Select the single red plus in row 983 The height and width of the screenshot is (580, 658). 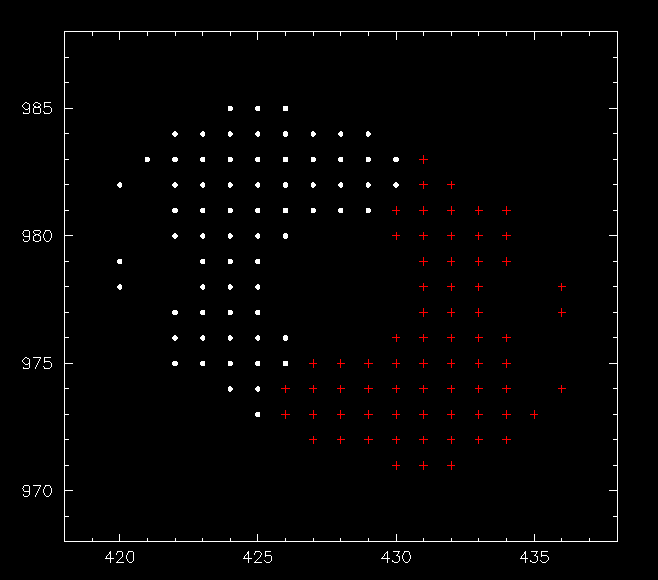click(423, 159)
